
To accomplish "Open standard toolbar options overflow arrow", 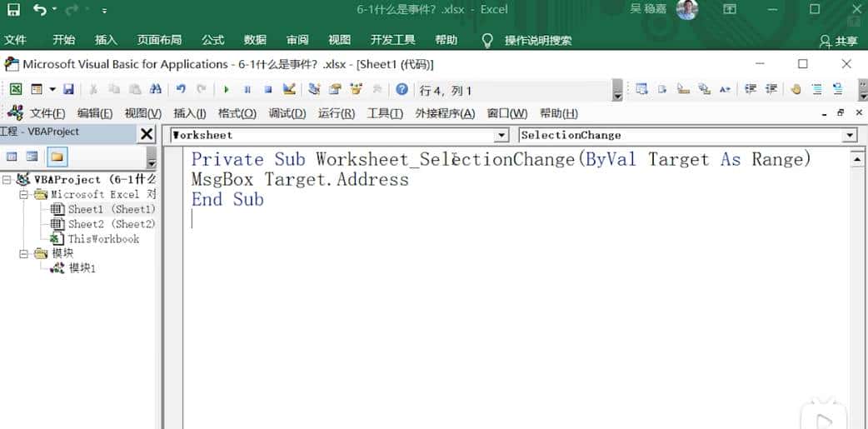I will pyautogui.click(x=618, y=91).
